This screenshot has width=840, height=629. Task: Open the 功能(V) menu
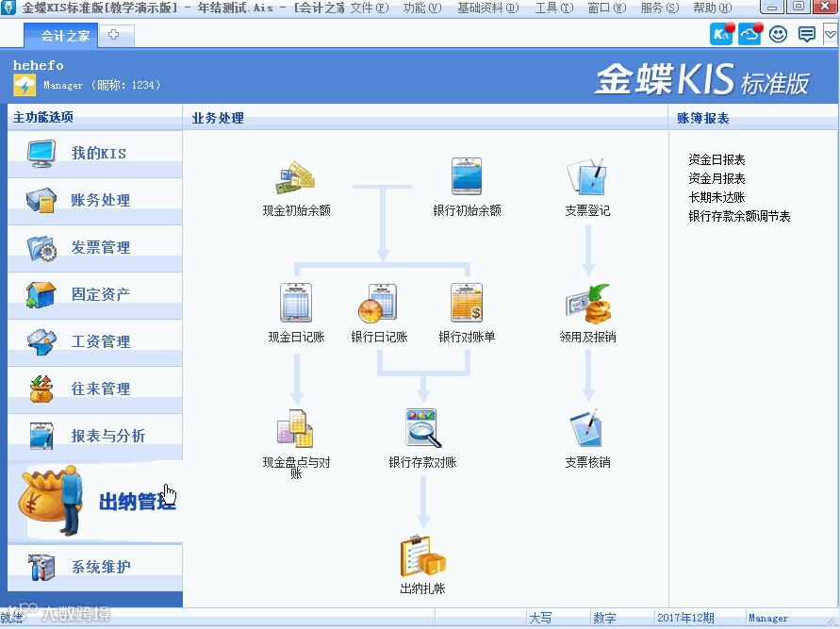click(x=422, y=8)
